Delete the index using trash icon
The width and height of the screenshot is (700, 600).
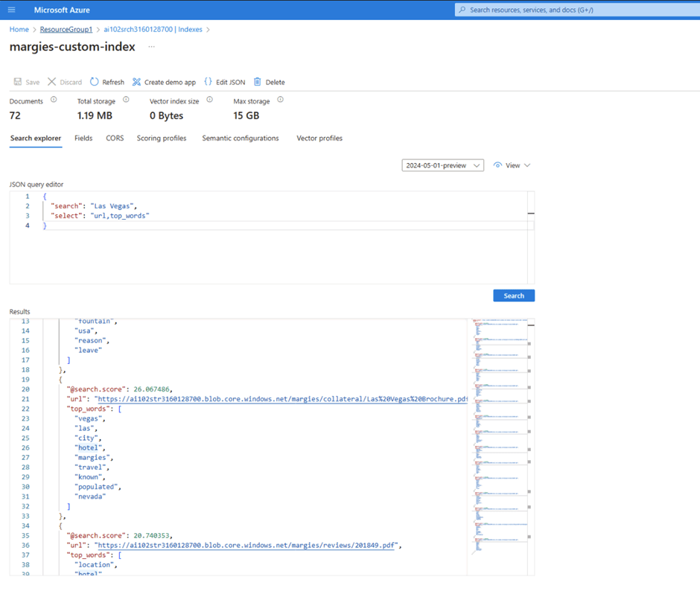coord(258,82)
